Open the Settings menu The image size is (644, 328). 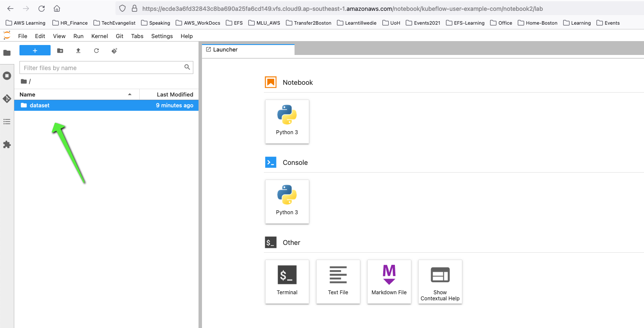click(162, 36)
